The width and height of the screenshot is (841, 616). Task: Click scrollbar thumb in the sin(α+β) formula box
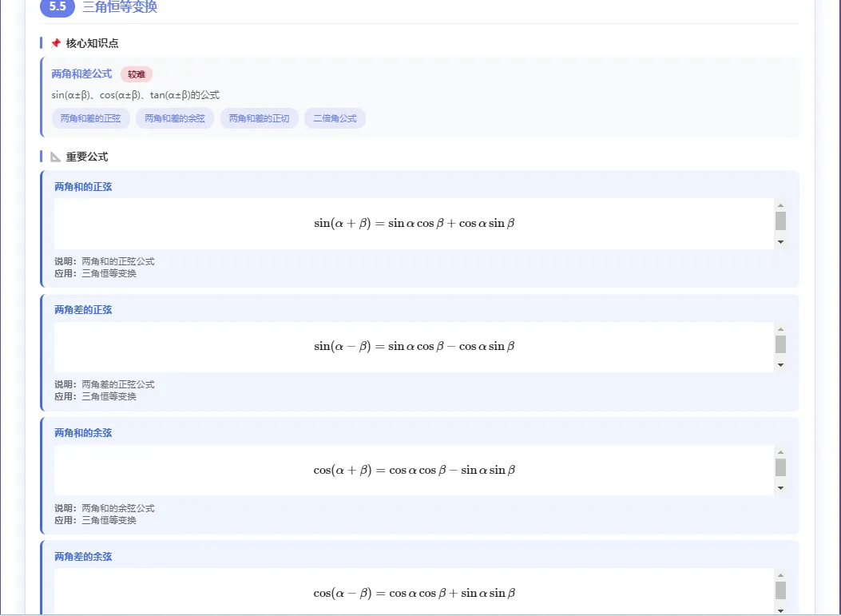click(780, 221)
